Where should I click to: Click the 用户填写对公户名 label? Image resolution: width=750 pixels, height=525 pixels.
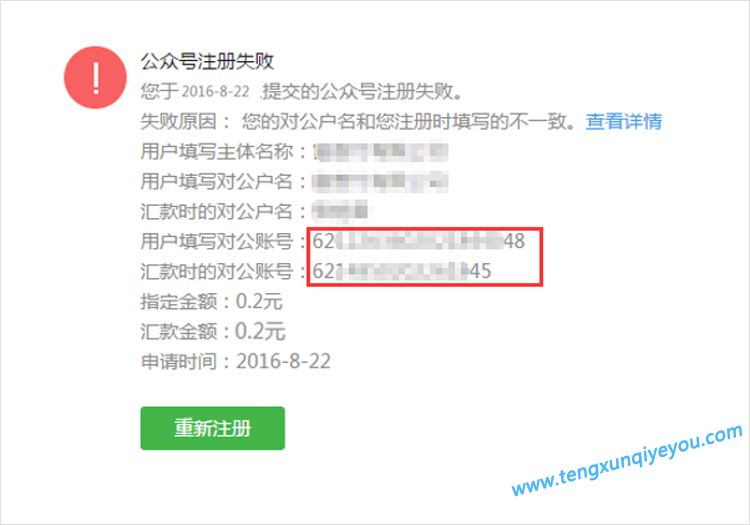216,182
